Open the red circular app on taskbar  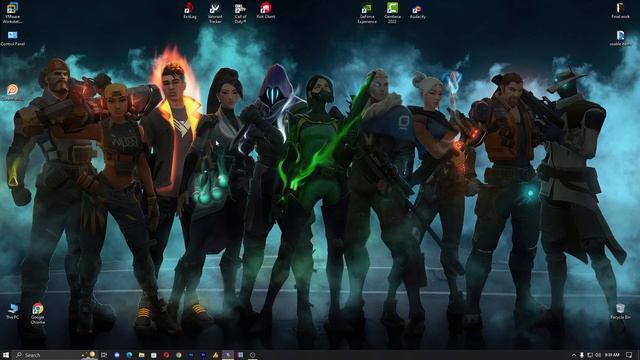click(x=166, y=355)
